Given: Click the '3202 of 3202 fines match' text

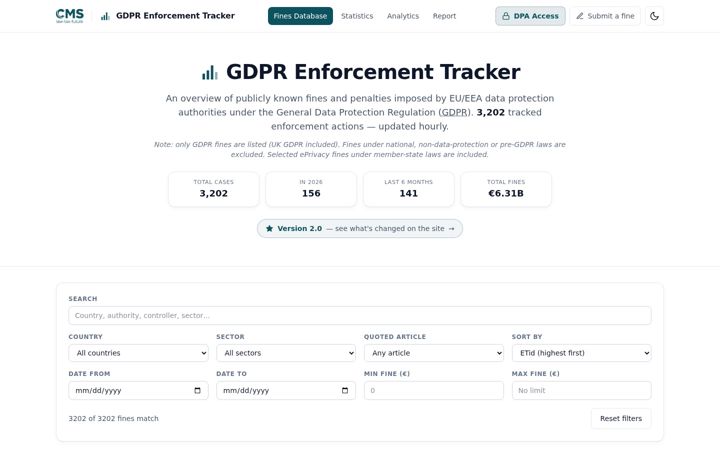Looking at the screenshot, I should click(113, 418).
